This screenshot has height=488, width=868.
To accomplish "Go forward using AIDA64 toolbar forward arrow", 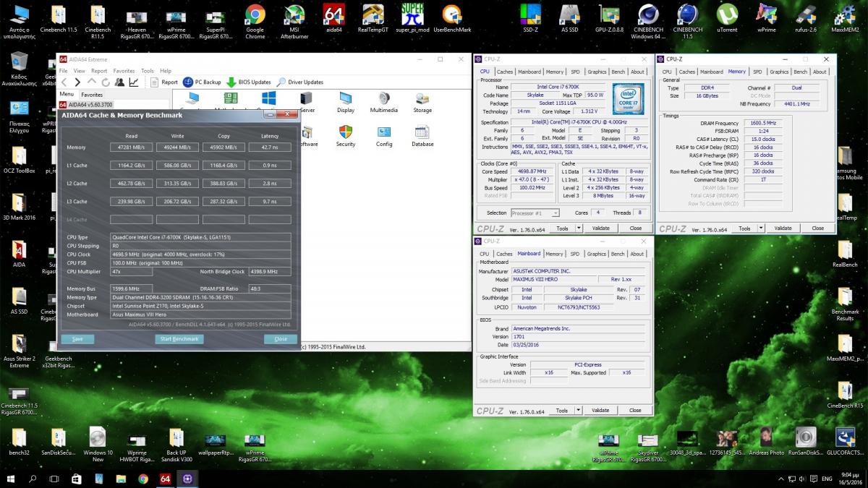I will [x=77, y=82].
